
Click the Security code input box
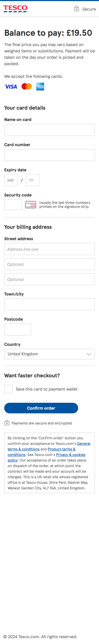tap(13, 205)
